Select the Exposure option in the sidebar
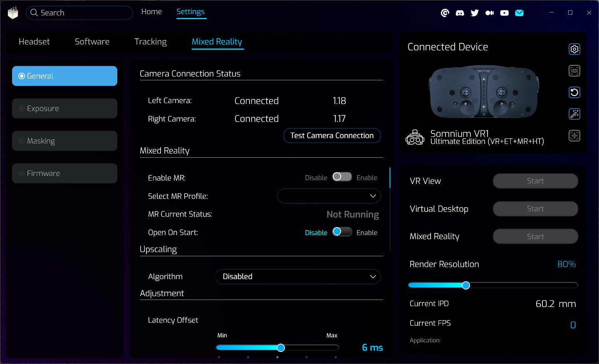 click(64, 109)
